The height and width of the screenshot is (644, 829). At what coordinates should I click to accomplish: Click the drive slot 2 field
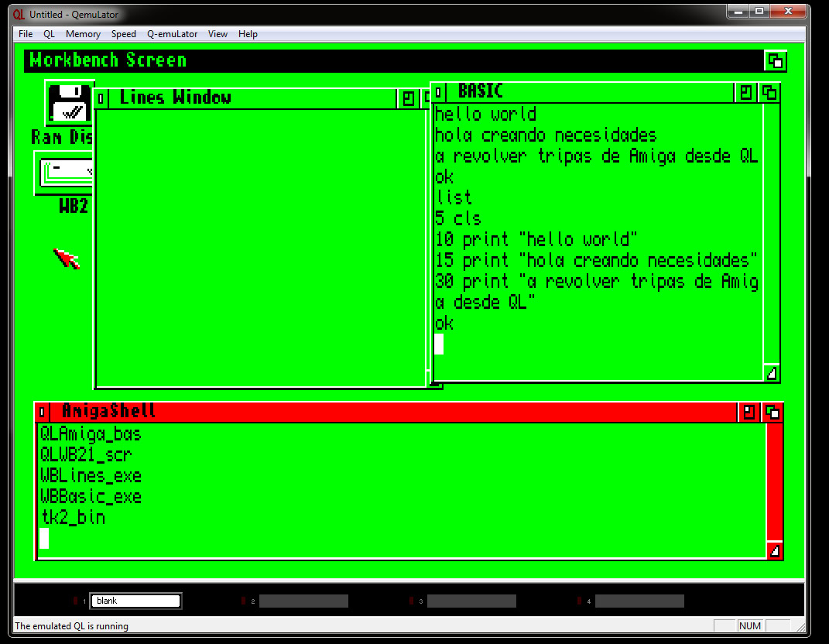[x=303, y=601]
